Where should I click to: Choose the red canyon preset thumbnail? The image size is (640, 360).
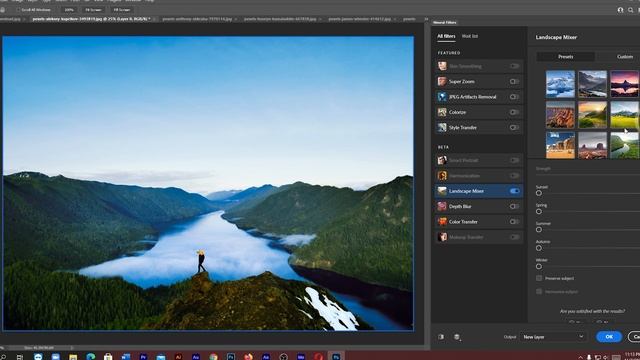[x=560, y=115]
